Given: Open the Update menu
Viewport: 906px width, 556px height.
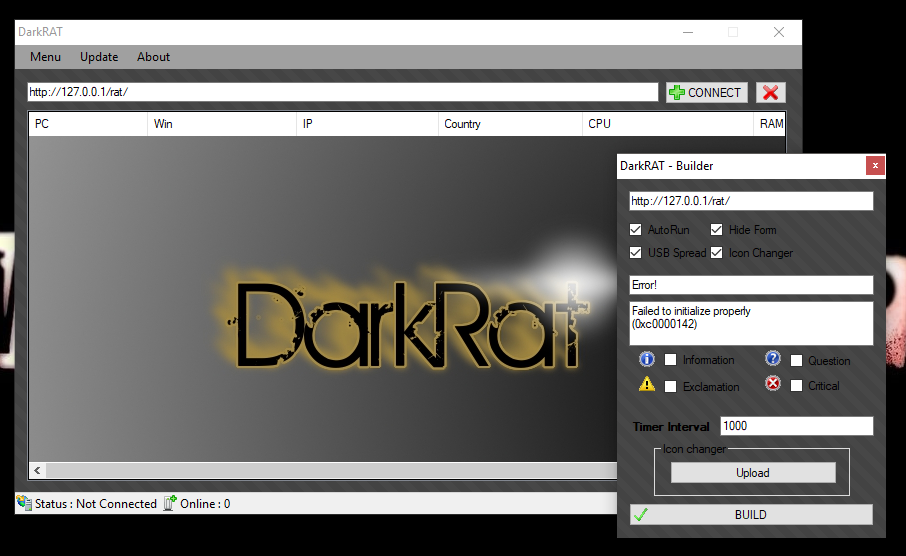Looking at the screenshot, I should (99, 57).
